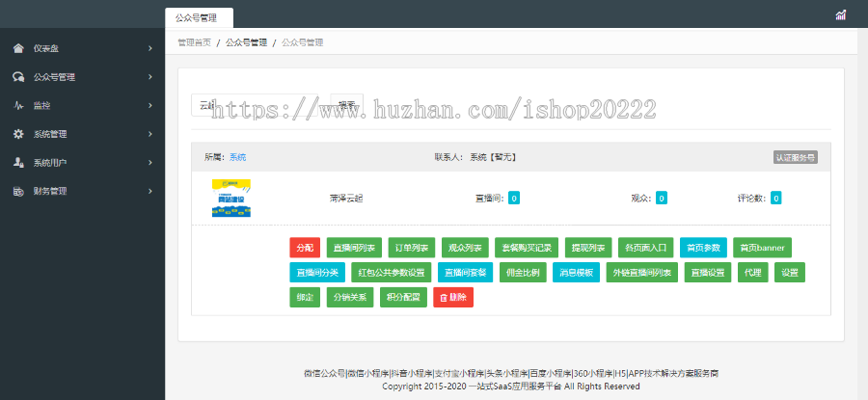Click the 评论数 count badge
This screenshot has height=400, width=868.
776,198
